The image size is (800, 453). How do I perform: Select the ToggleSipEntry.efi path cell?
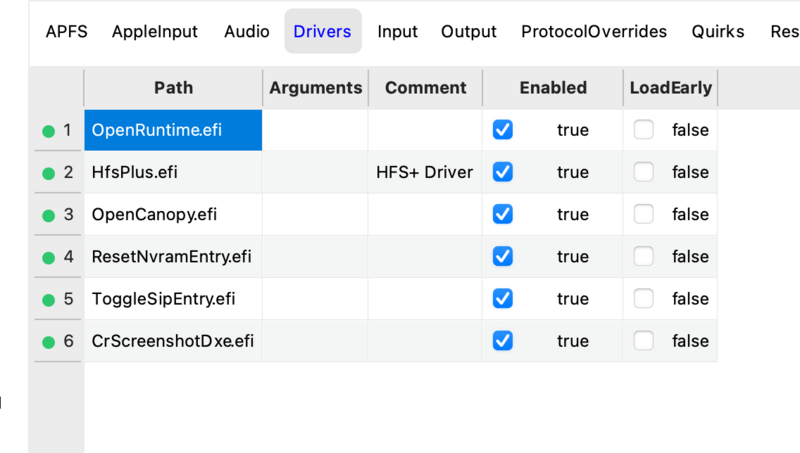pos(173,299)
